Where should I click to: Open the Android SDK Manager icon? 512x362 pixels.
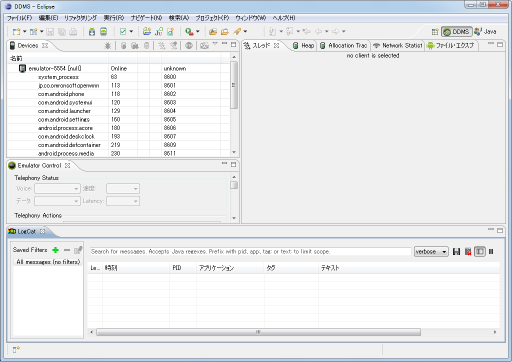92,32
